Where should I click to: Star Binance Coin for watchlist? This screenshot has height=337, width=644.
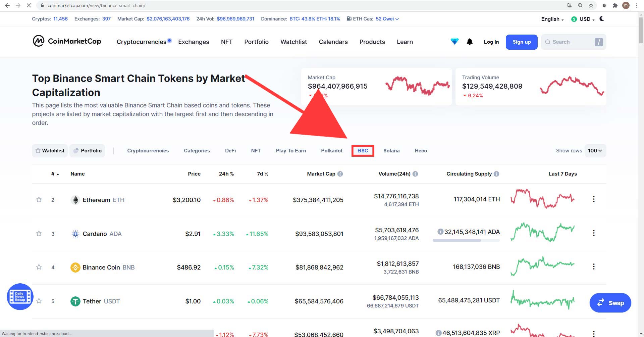(x=39, y=267)
